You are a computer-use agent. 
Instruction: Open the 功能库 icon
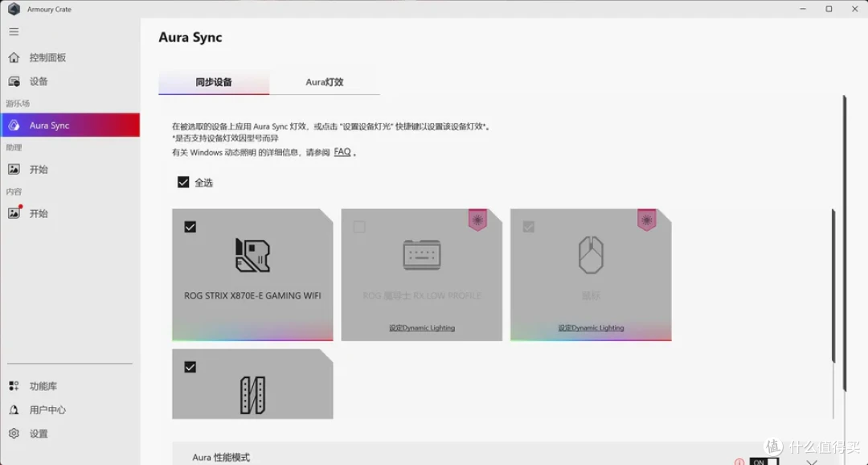14,385
